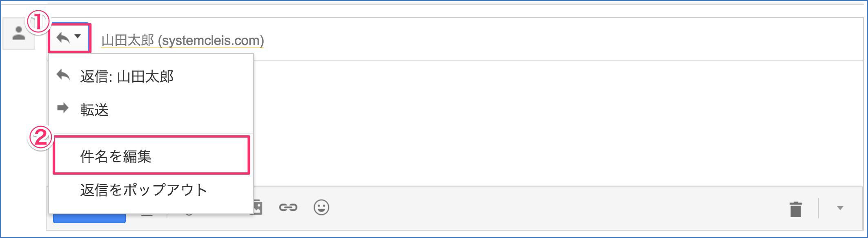
Task: Click the curved reply arrow in menu
Action: coord(63,75)
